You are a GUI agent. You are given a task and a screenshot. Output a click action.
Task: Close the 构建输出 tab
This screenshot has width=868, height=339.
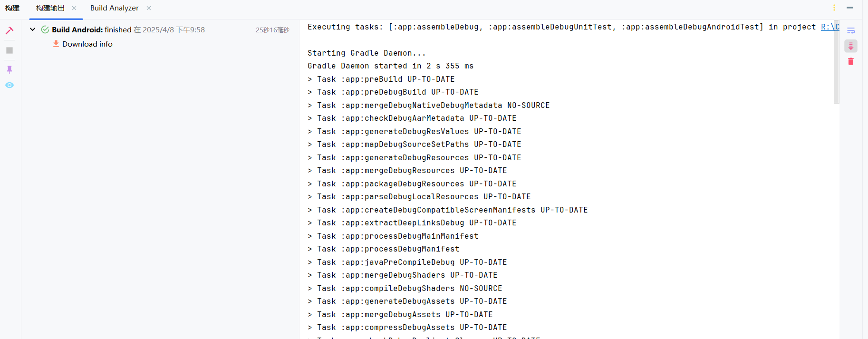[74, 8]
